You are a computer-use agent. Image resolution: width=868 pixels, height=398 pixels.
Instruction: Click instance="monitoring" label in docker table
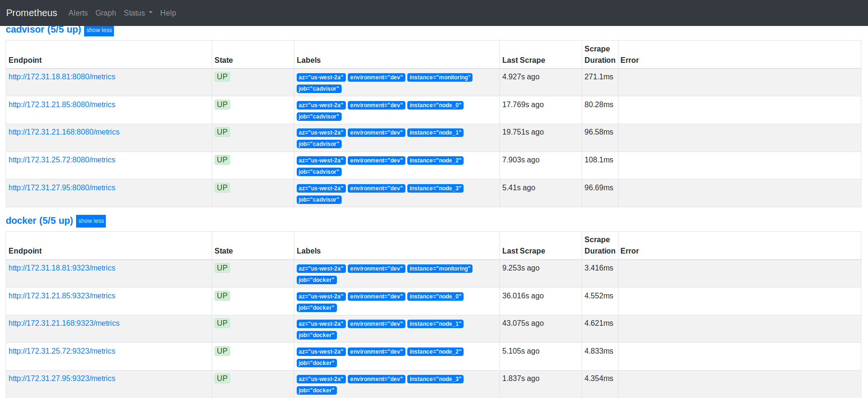(x=440, y=269)
